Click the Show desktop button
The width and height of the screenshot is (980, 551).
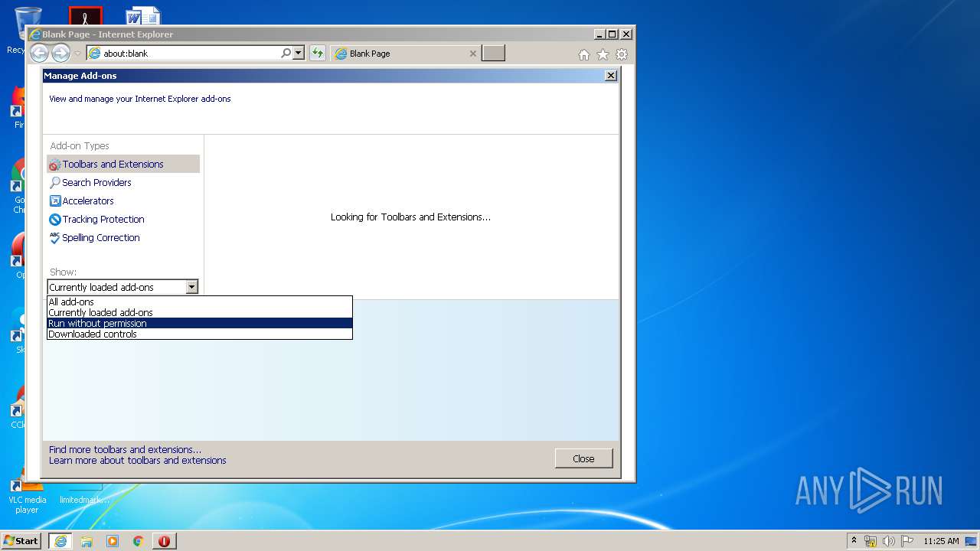tap(971, 541)
